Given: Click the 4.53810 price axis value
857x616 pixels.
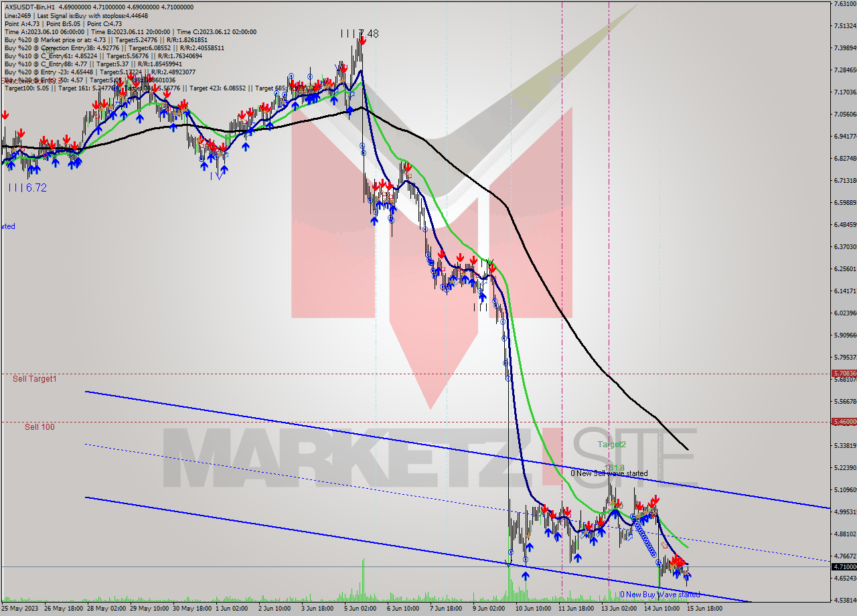Looking at the screenshot, I should tap(846, 600).
